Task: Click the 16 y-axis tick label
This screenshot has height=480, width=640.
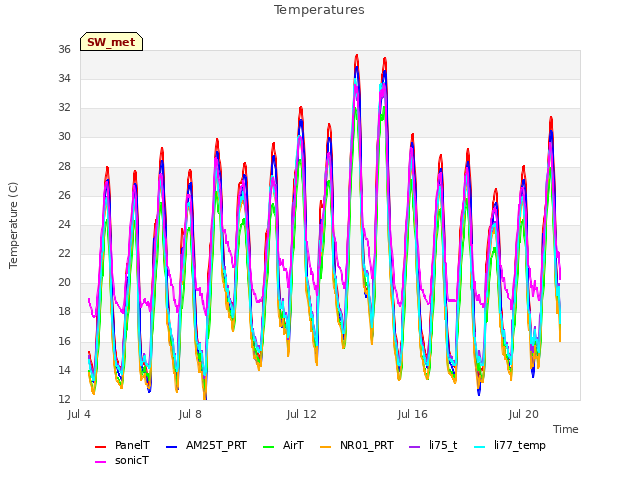Action: pyautogui.click(x=64, y=341)
